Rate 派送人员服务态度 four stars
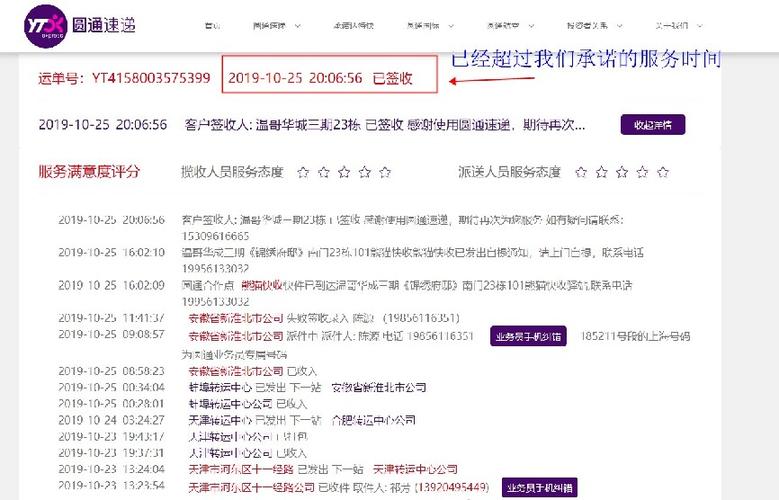This screenshot has height=500, width=779. click(x=642, y=172)
